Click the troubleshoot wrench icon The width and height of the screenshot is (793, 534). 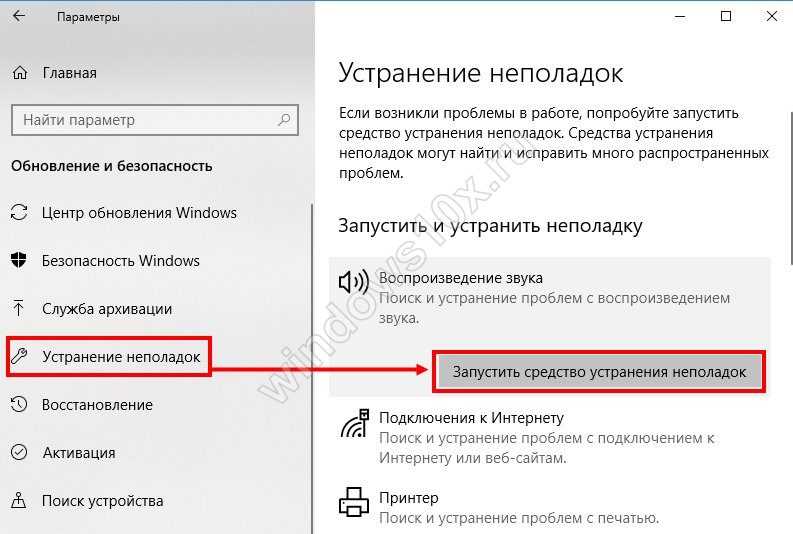(19, 356)
